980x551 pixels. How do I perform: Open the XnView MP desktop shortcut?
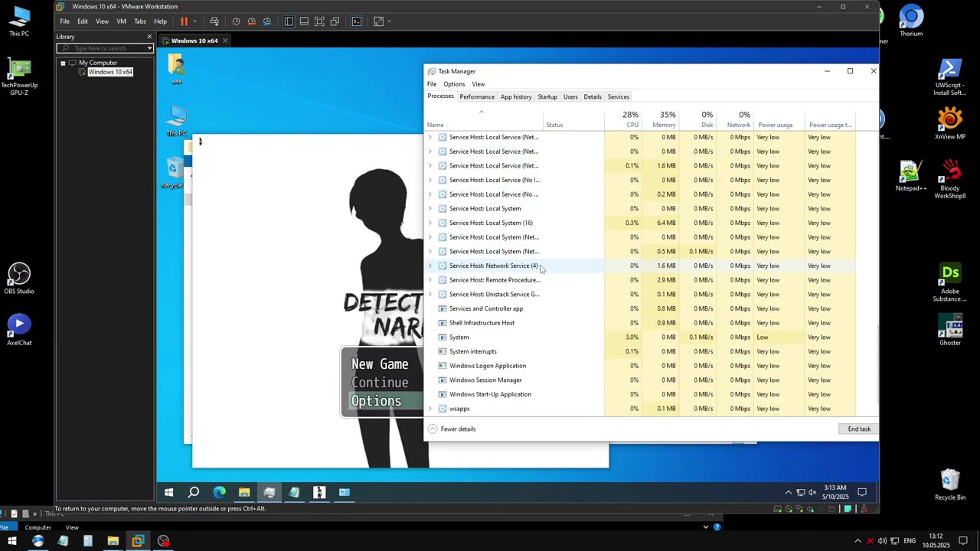(950, 124)
